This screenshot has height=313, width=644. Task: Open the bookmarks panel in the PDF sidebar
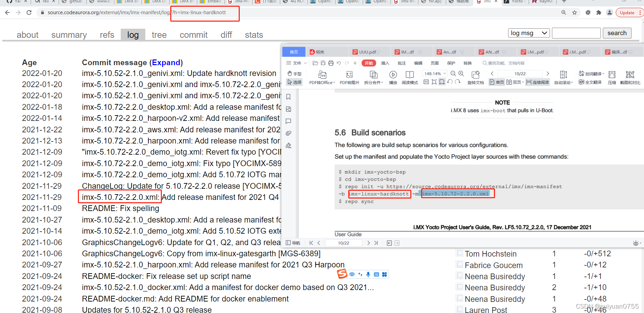(x=288, y=97)
